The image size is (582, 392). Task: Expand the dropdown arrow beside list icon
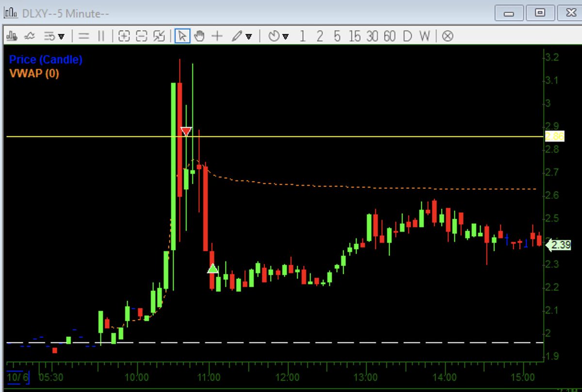(61, 36)
